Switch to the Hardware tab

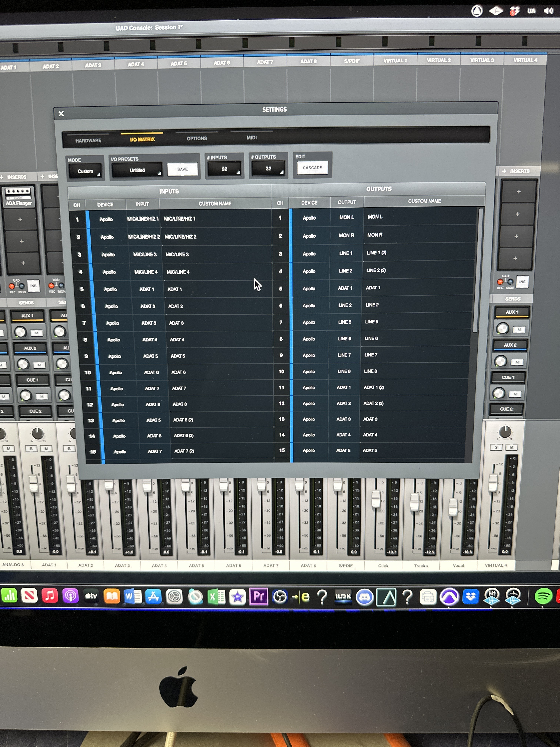point(88,140)
